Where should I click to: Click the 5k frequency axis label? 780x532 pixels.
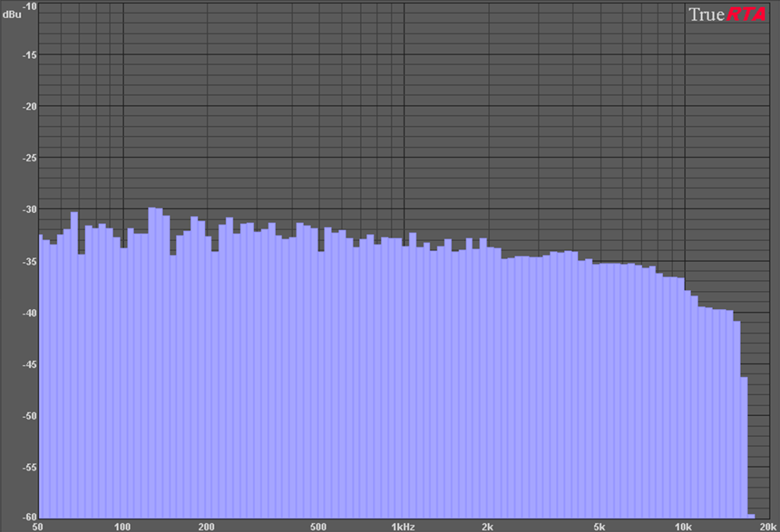(x=599, y=527)
